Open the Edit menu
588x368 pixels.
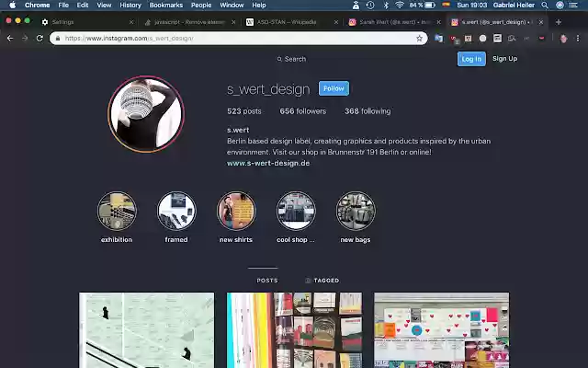pyautogui.click(x=83, y=5)
